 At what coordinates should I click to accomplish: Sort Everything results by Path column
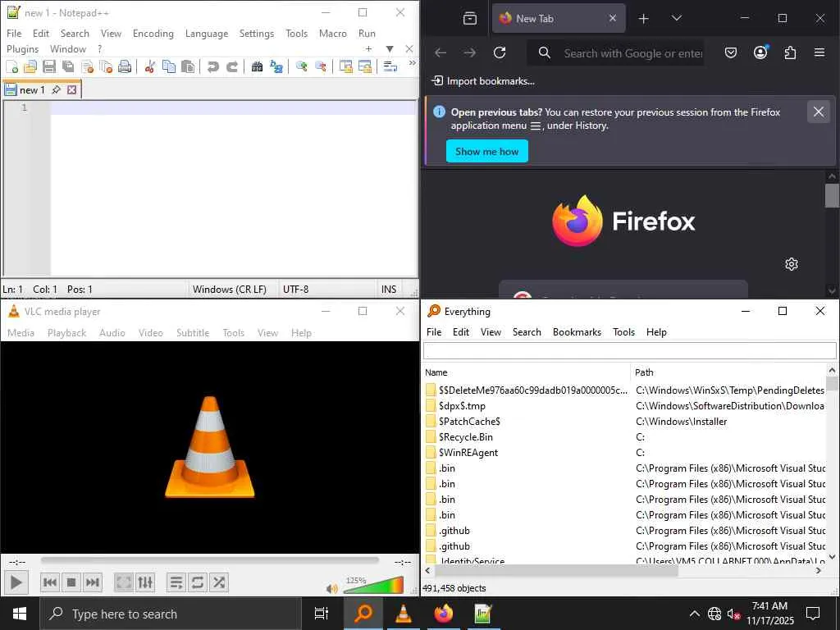[728, 372]
